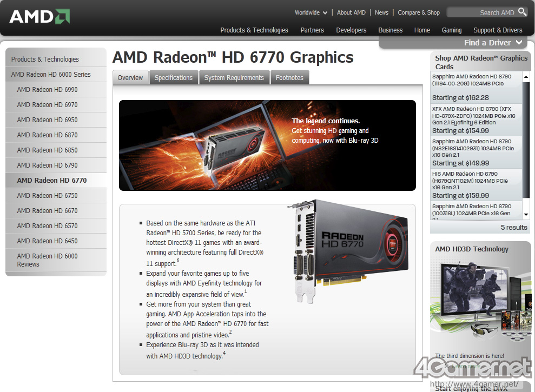This screenshot has width=535, height=392.
Task: Click the AMD Radeon HD 6870 link
Action: [x=47, y=135]
